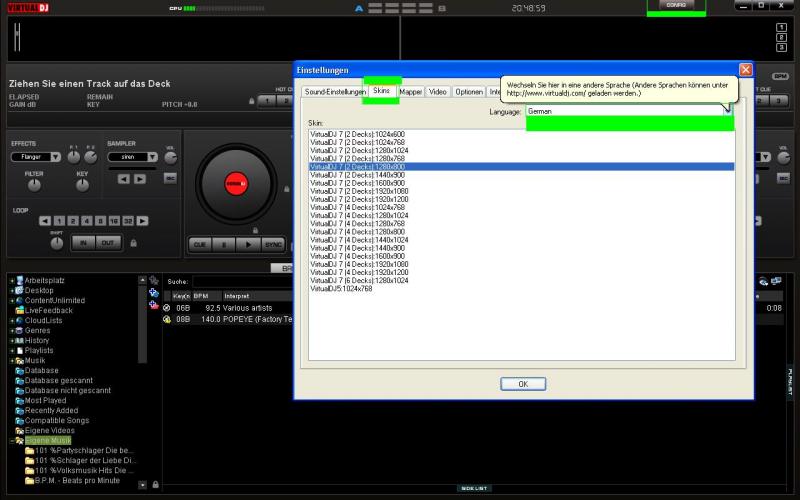Click the loop IN button
800x500 pixels.
click(83, 243)
